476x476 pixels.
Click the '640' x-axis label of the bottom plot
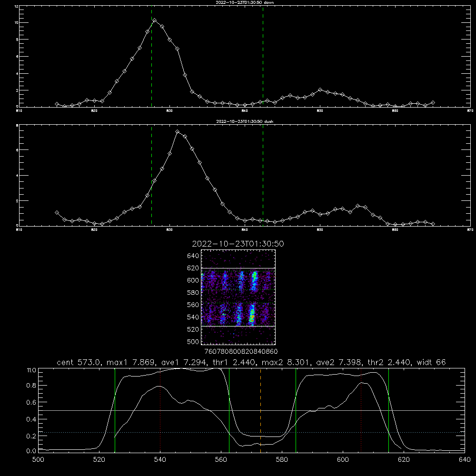(x=465, y=460)
